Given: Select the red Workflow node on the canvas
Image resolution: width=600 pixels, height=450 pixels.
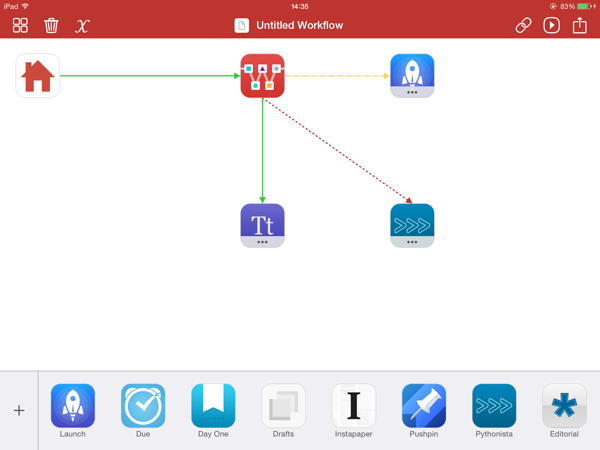Looking at the screenshot, I should (x=262, y=76).
